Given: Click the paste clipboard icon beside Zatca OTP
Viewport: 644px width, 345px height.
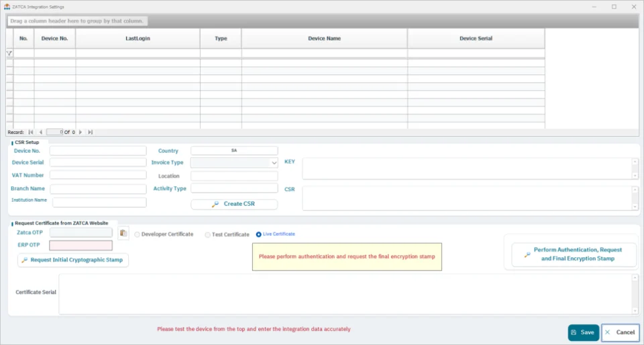Looking at the screenshot, I should click(x=123, y=233).
